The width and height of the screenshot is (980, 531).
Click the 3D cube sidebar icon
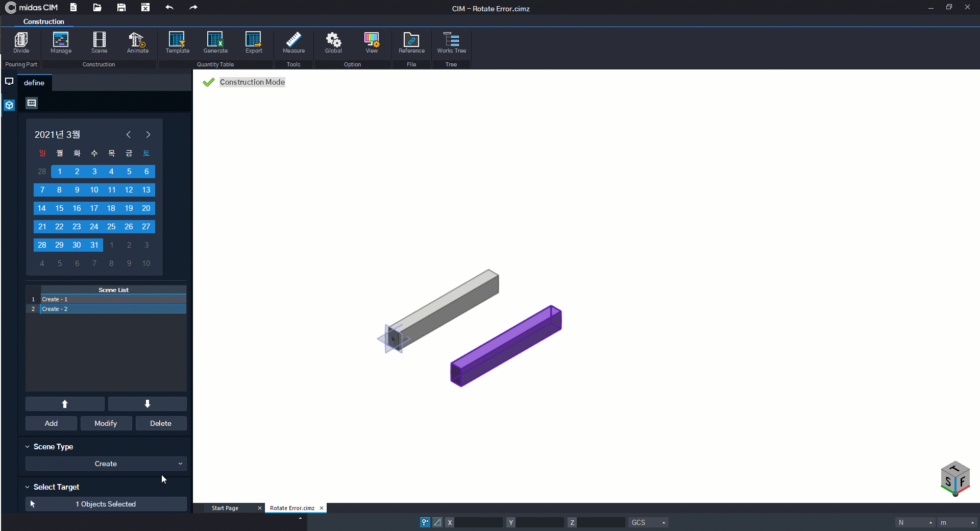coord(9,105)
